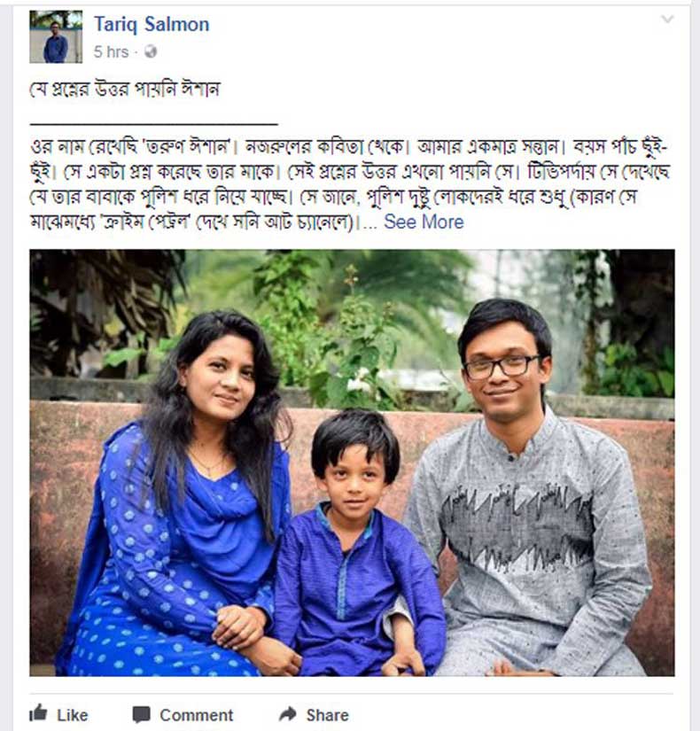This screenshot has height=731, width=700.
Task: Click the Bengali post body paragraph
Action: (350, 184)
